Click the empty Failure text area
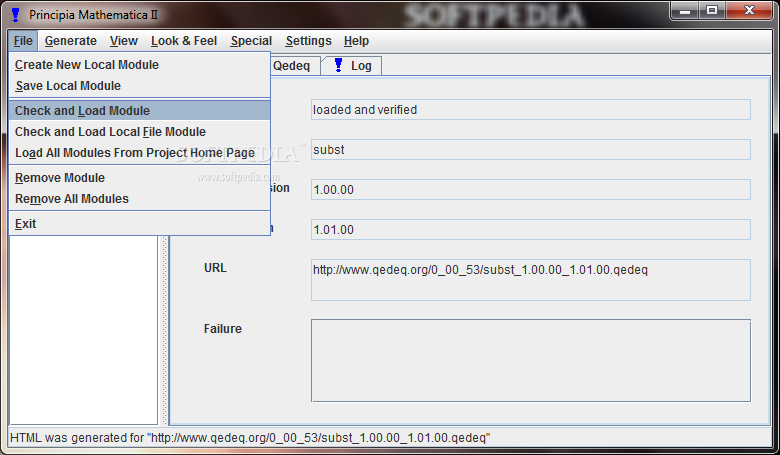 coord(531,361)
